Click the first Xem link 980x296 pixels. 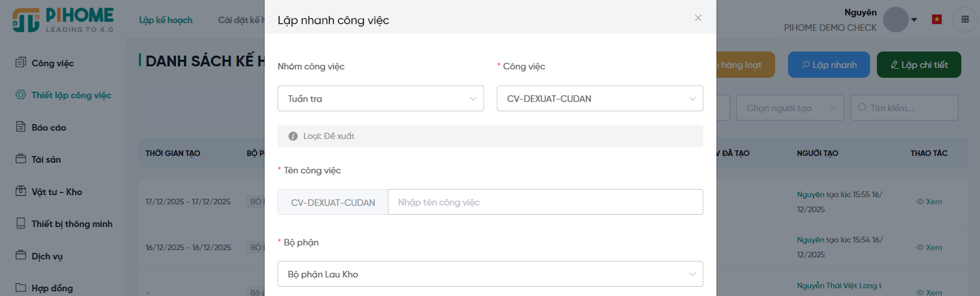click(930, 202)
